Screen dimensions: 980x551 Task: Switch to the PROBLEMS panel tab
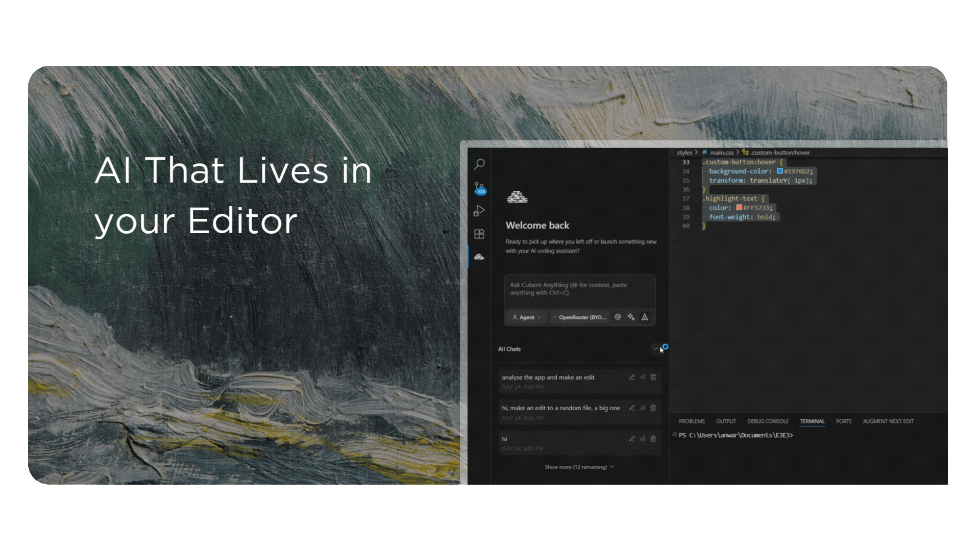click(x=692, y=421)
